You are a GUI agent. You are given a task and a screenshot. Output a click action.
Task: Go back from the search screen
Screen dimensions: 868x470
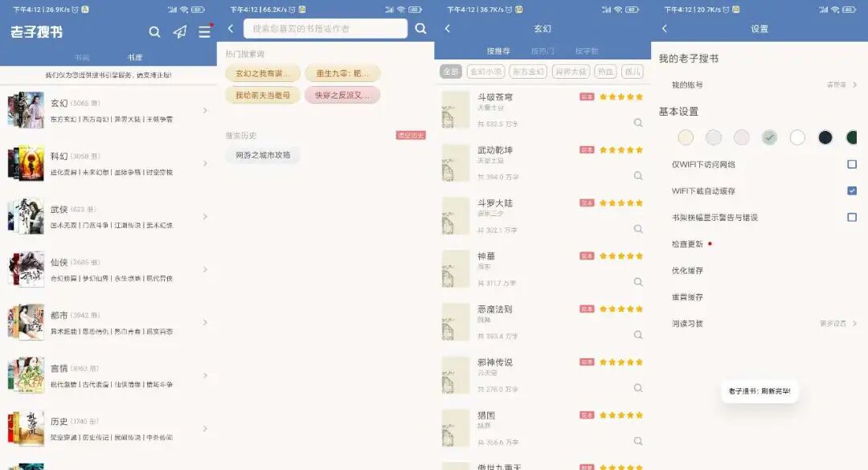click(x=231, y=28)
